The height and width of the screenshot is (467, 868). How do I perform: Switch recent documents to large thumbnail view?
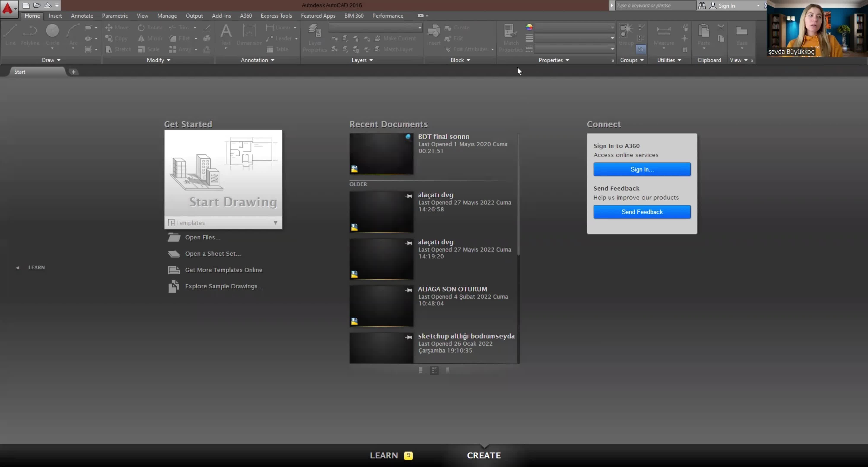(421, 370)
